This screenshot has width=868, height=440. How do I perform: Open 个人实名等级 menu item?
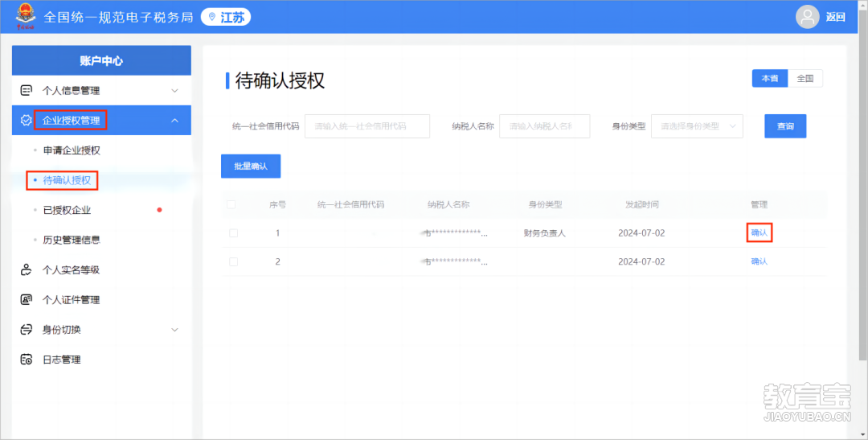click(x=71, y=270)
